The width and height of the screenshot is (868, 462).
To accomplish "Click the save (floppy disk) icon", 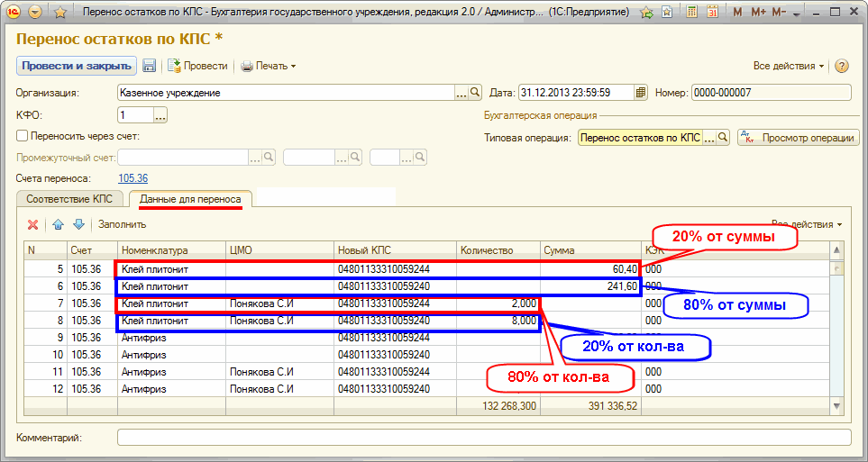I will [x=150, y=66].
